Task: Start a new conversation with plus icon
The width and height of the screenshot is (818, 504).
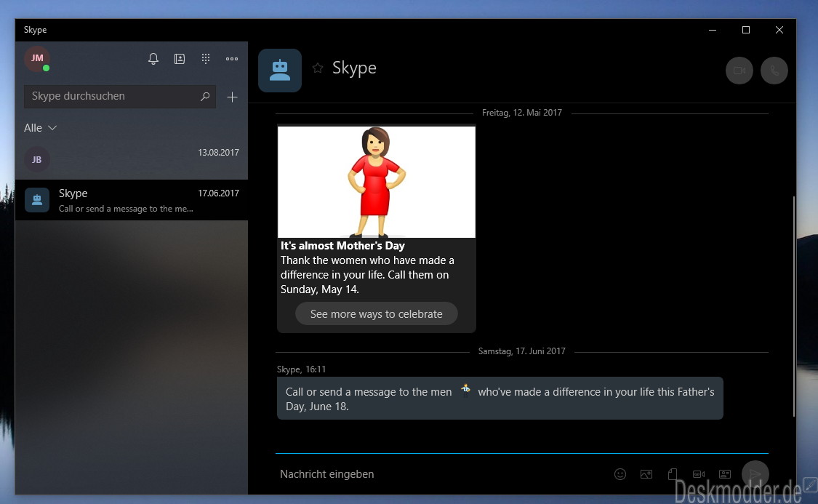Action: pyautogui.click(x=232, y=97)
